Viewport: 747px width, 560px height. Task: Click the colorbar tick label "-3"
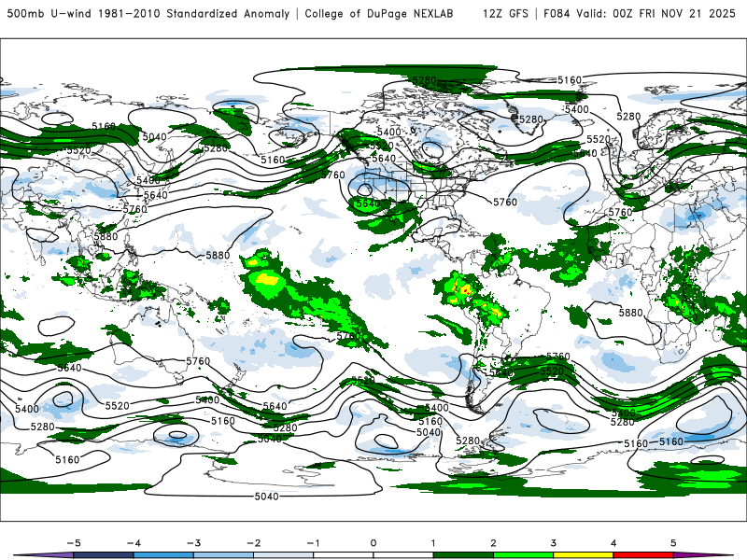point(193,543)
